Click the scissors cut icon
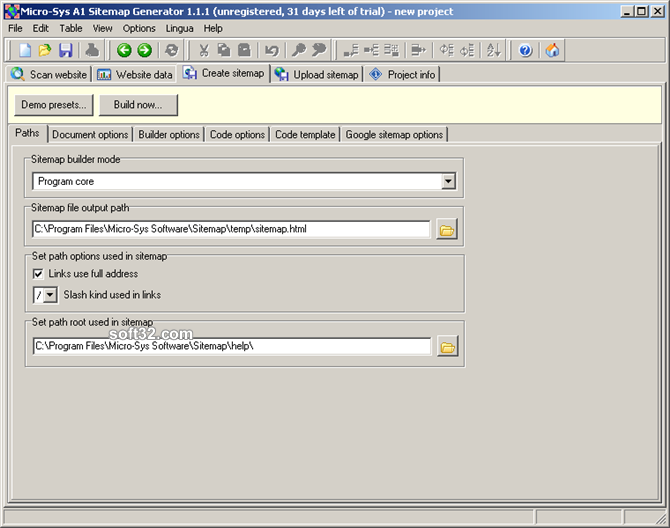The image size is (670, 528). [x=204, y=50]
